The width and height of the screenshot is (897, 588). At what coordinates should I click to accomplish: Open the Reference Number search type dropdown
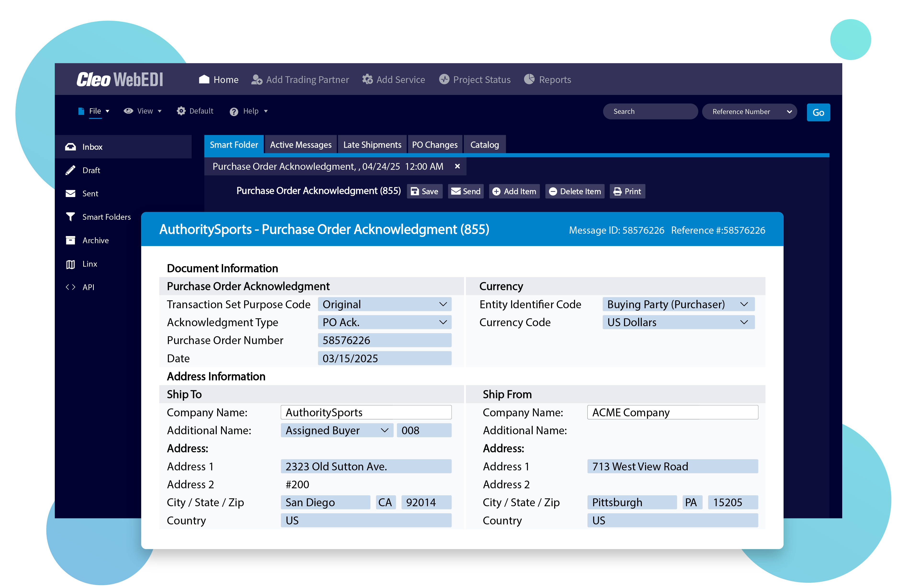click(749, 112)
